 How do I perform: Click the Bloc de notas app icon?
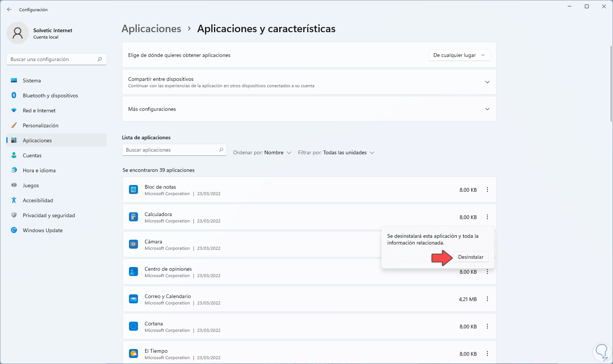(133, 190)
